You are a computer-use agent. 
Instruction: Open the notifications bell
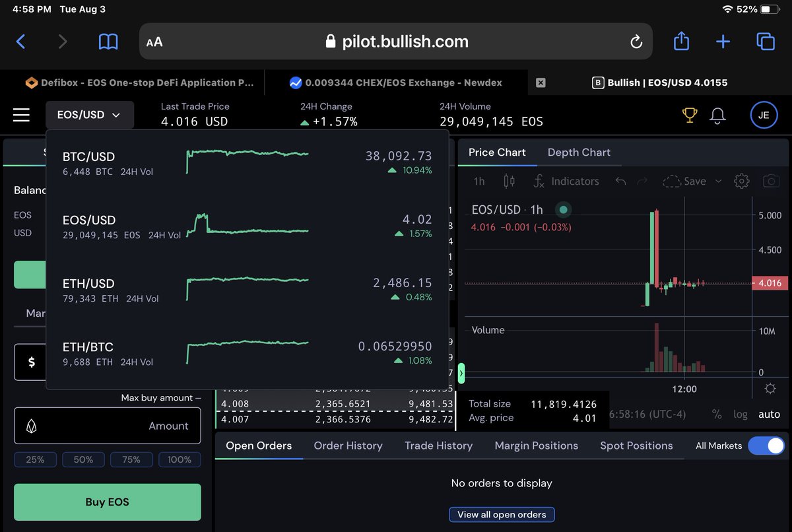(x=717, y=115)
